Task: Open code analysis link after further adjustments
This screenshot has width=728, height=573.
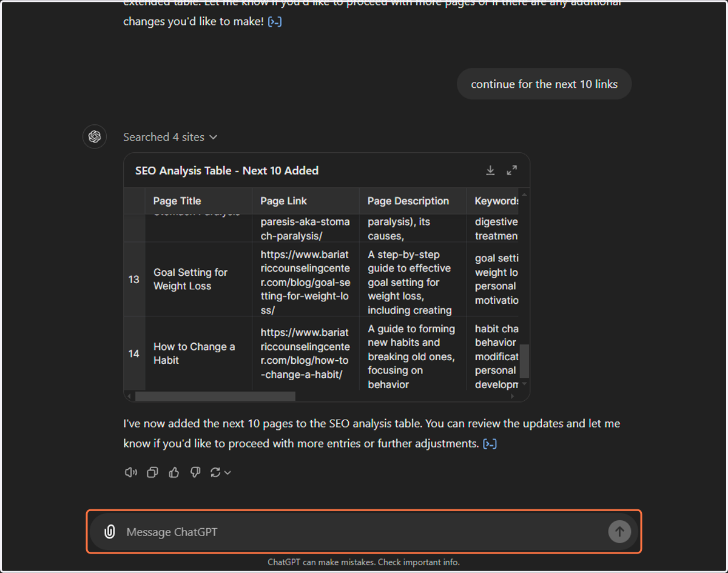Action: pos(490,444)
